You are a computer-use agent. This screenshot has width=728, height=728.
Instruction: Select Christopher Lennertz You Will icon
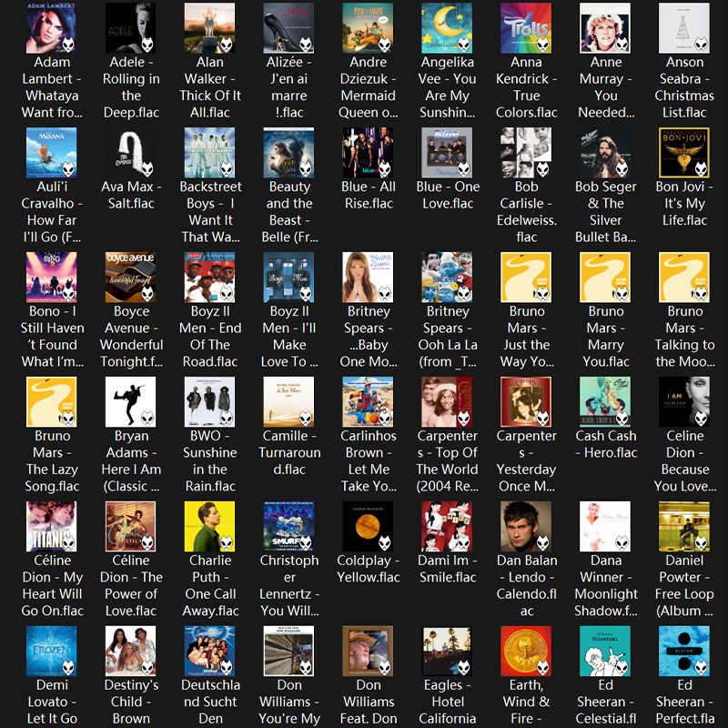point(288,527)
